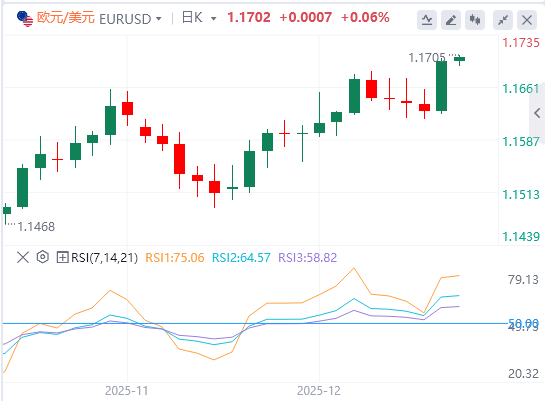The width and height of the screenshot is (545, 401).
Task: Open RSI indicator settings hexagon icon
Action: 43,257
